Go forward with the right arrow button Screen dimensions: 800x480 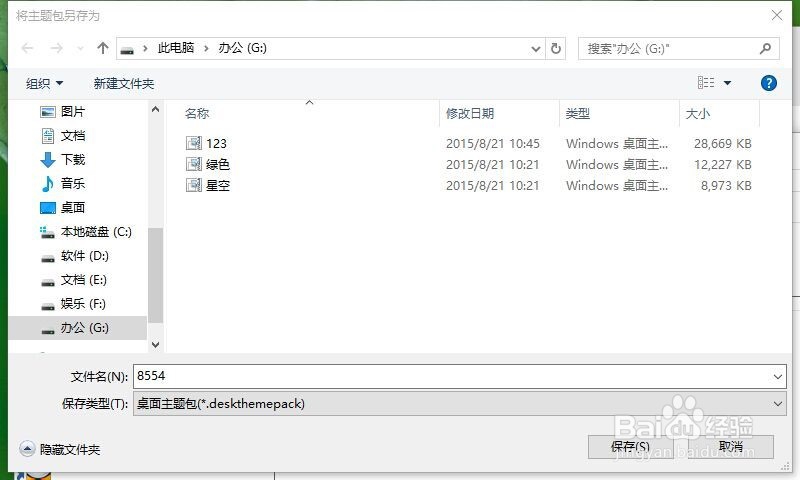[x=56, y=48]
